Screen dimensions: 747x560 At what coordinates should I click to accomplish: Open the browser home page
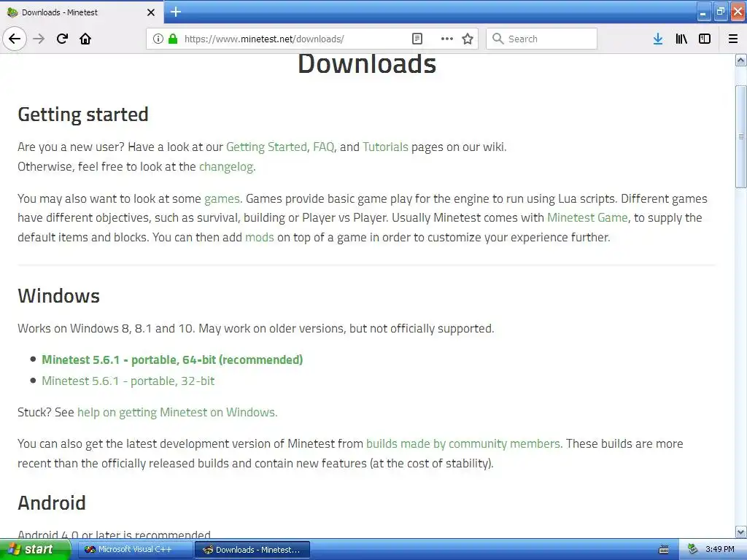[x=85, y=39]
